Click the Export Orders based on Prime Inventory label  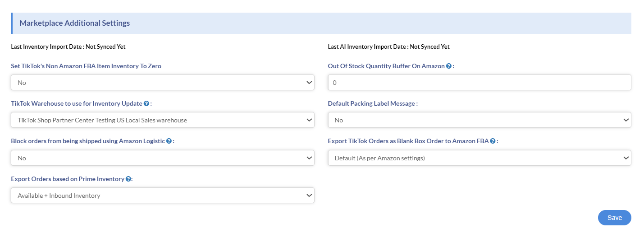click(68, 179)
